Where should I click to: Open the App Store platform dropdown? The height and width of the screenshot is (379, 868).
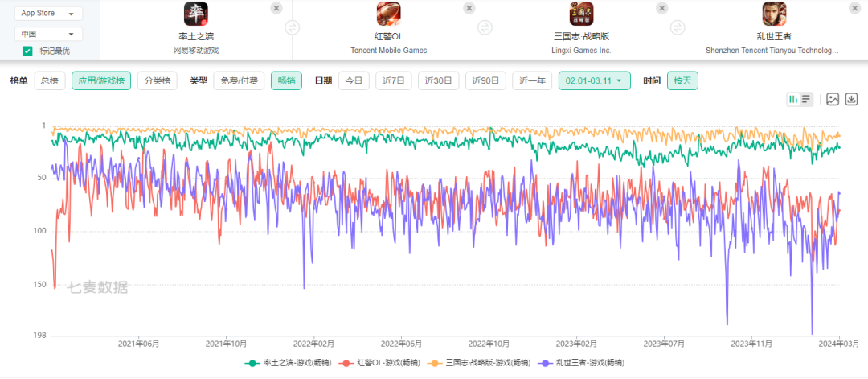(49, 14)
